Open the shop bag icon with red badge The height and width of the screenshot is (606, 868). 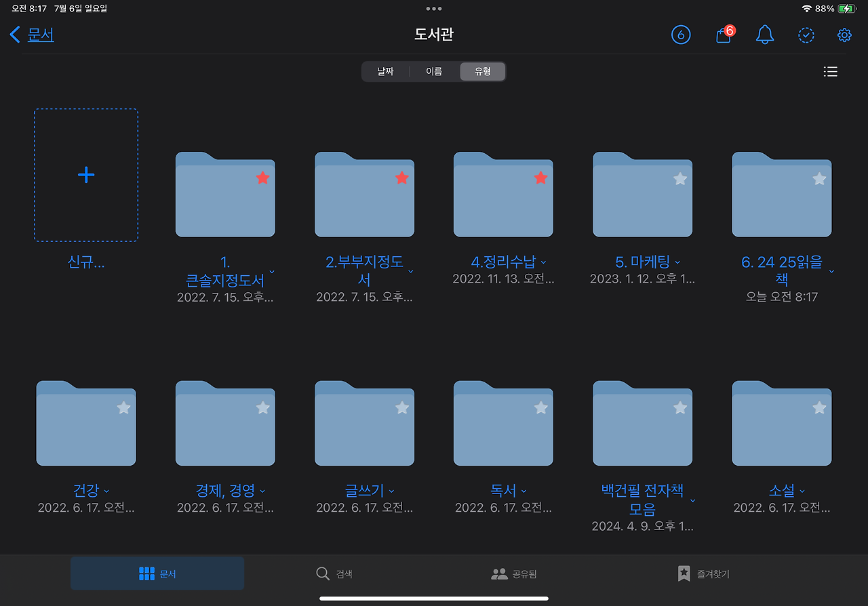pos(725,34)
